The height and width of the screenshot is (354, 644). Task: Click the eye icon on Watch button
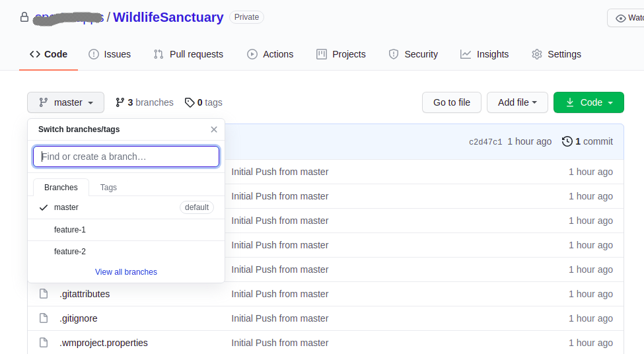[620, 18]
